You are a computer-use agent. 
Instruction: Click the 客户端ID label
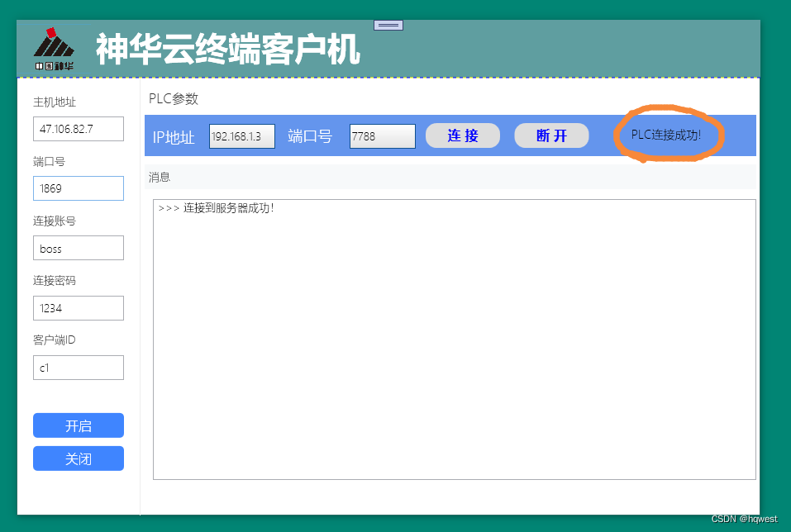(x=55, y=340)
